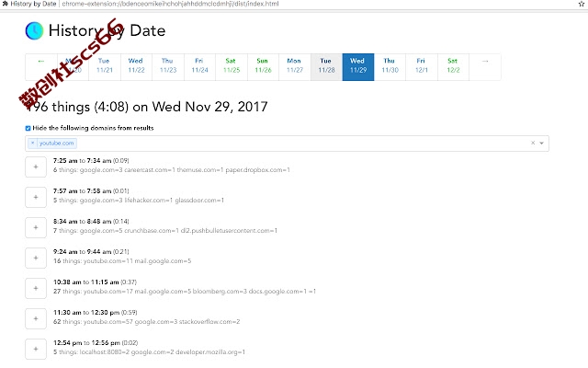This screenshot has width=588, height=368.
Task: Click the History by Date clock logo
Action: click(34, 30)
